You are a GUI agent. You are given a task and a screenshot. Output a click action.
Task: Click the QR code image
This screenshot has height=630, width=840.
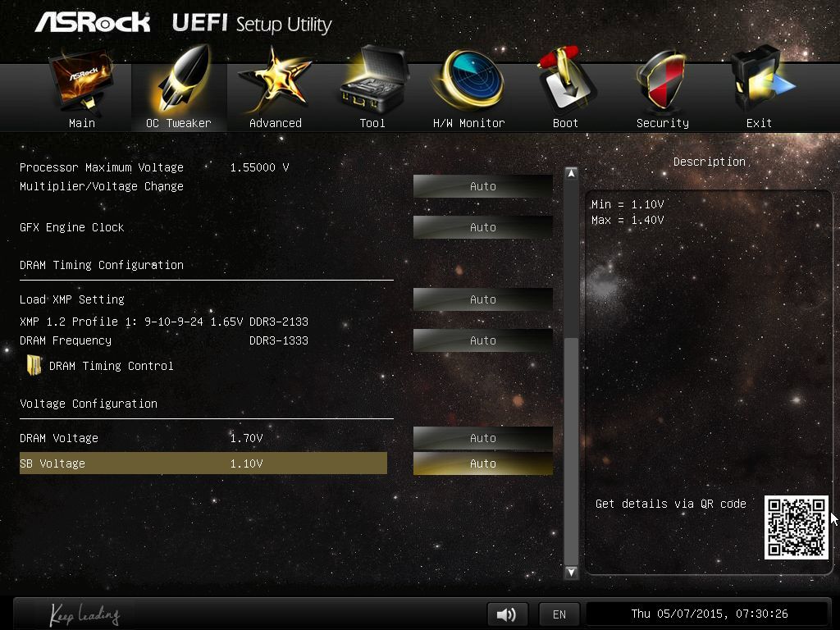(796, 527)
